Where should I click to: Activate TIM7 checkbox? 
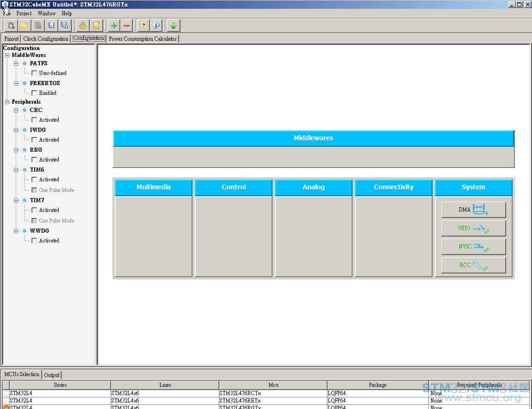point(34,210)
